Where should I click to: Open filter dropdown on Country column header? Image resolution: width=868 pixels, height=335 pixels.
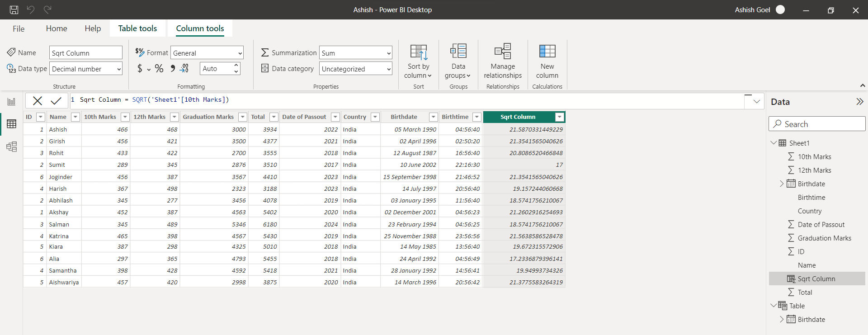point(375,117)
